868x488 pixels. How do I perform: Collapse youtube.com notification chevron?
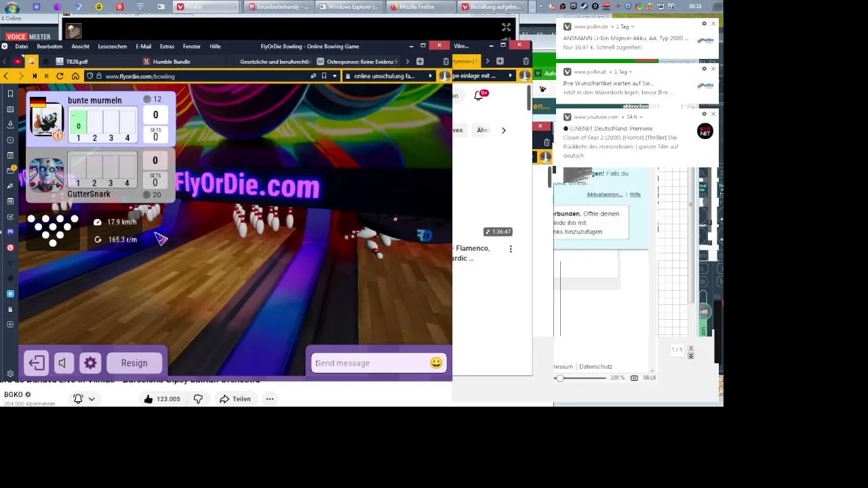tap(640, 117)
